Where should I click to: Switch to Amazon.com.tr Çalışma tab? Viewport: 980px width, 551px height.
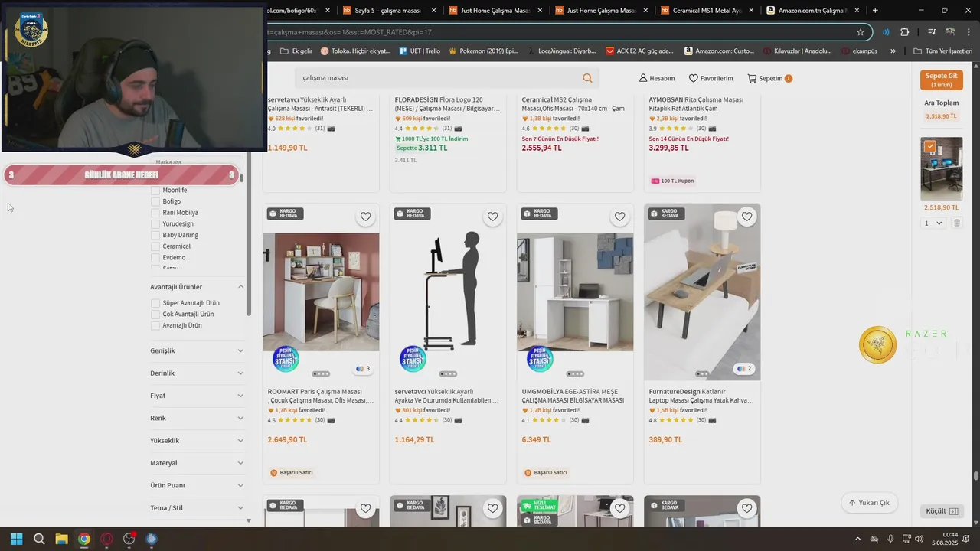814,11
